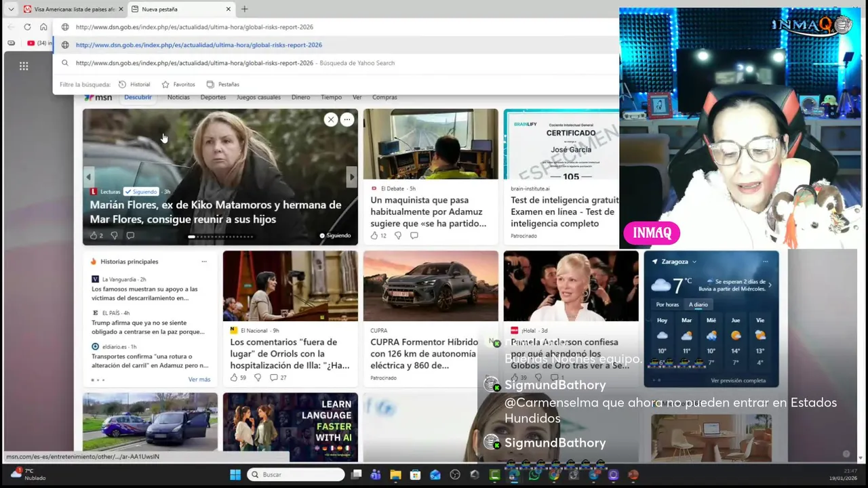The height and width of the screenshot is (488, 868).
Task: Open the taskbar weather widget 7°C Nublado
Action: pyautogui.click(x=27, y=474)
